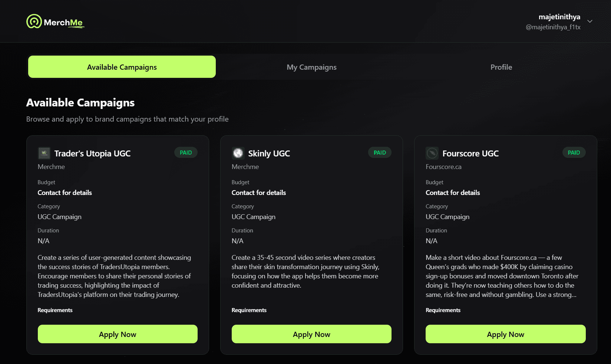Screen dimensions: 611x364
Task: Click the chevron next to the username
Action: [x=590, y=21]
